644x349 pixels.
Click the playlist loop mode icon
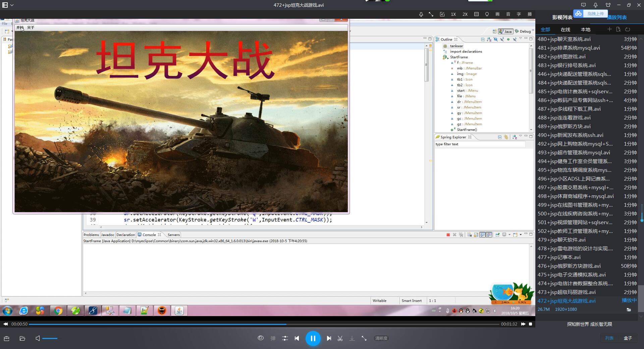(628, 29)
